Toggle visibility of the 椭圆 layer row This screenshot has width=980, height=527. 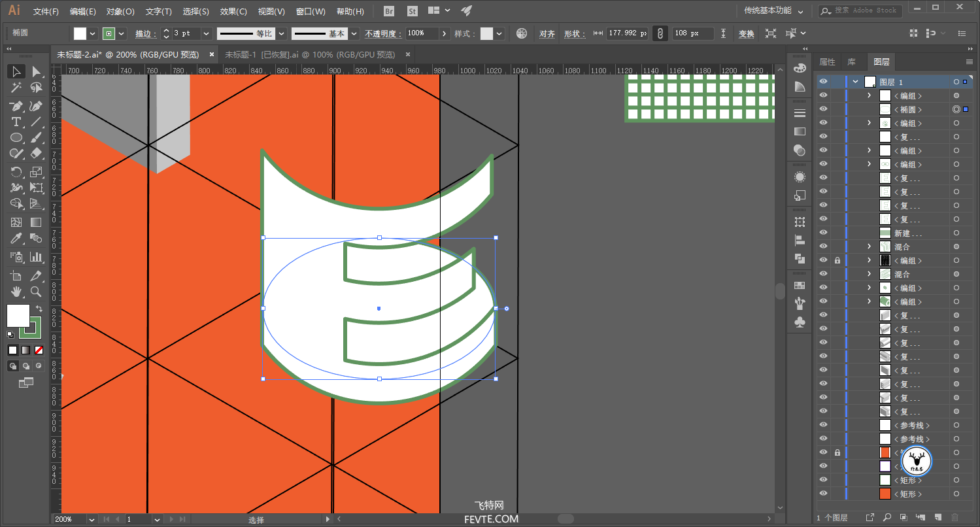tap(824, 109)
